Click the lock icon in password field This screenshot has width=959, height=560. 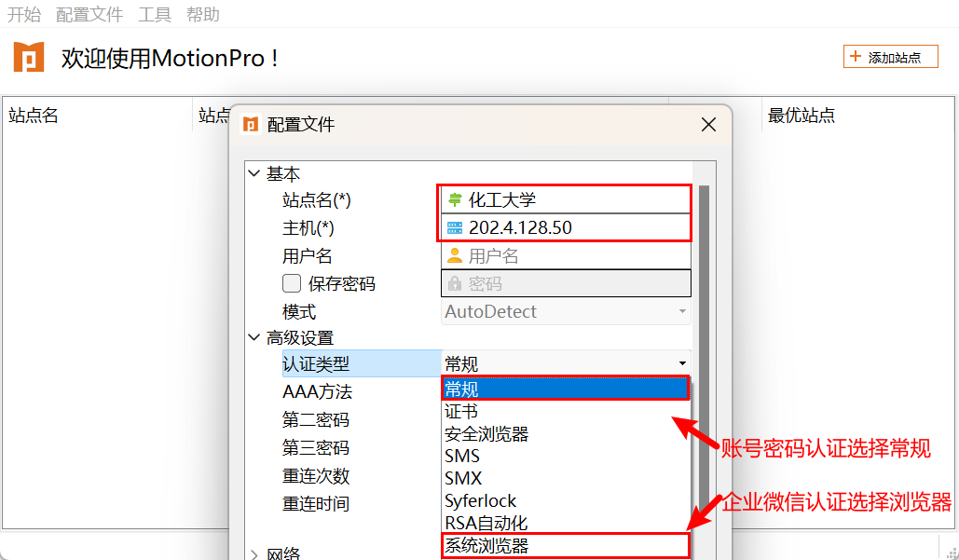click(455, 284)
